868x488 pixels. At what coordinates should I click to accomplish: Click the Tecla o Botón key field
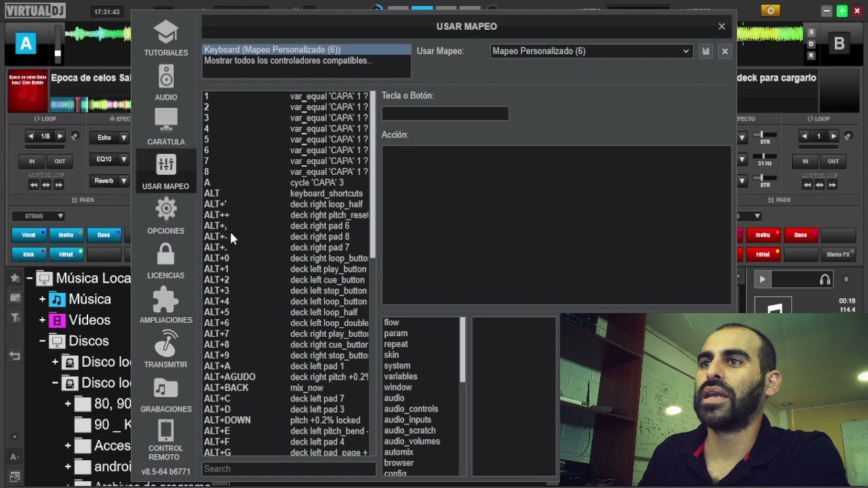pyautogui.click(x=445, y=114)
